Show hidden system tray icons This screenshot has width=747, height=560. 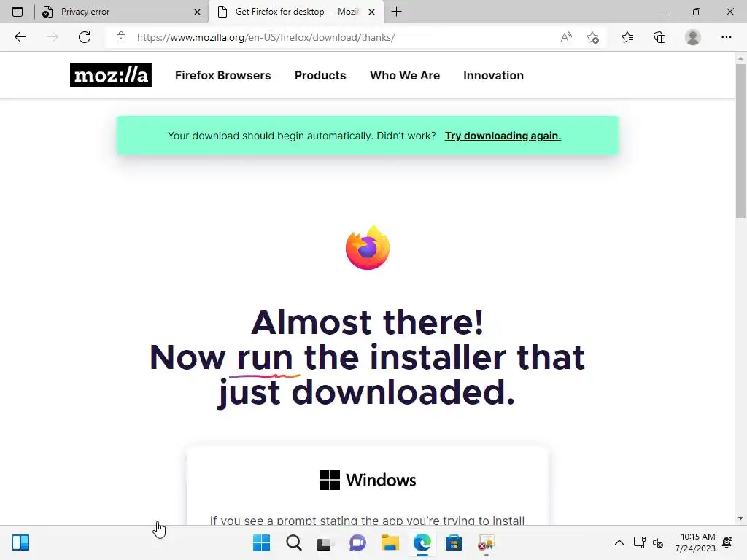pyautogui.click(x=619, y=542)
